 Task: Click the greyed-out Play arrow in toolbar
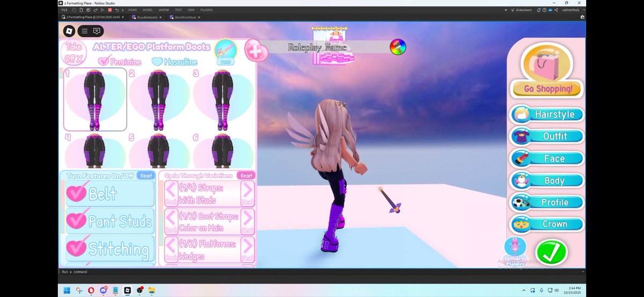point(103,10)
